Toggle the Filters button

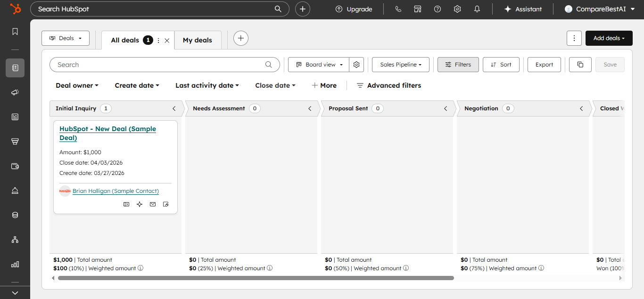[x=458, y=65]
